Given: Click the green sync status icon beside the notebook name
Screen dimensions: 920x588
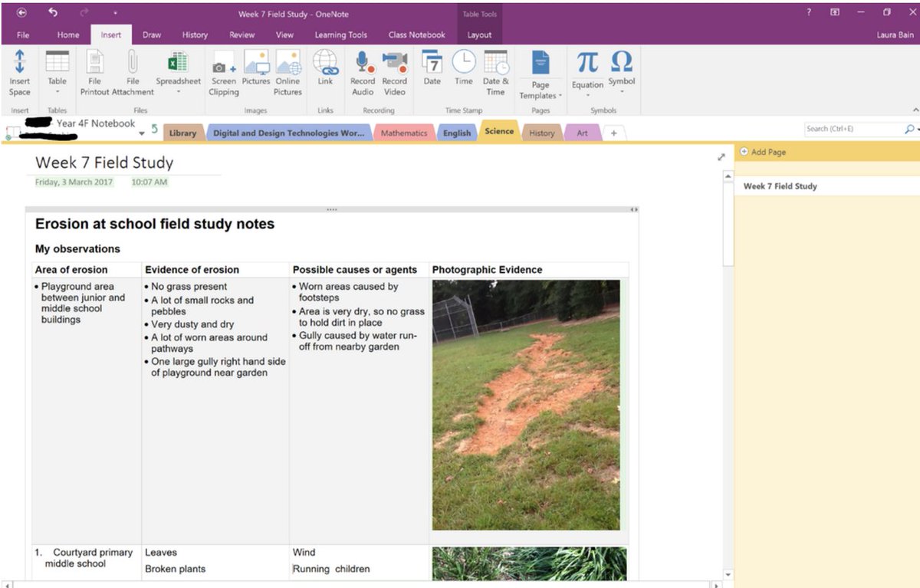Looking at the screenshot, I should click(154, 129).
